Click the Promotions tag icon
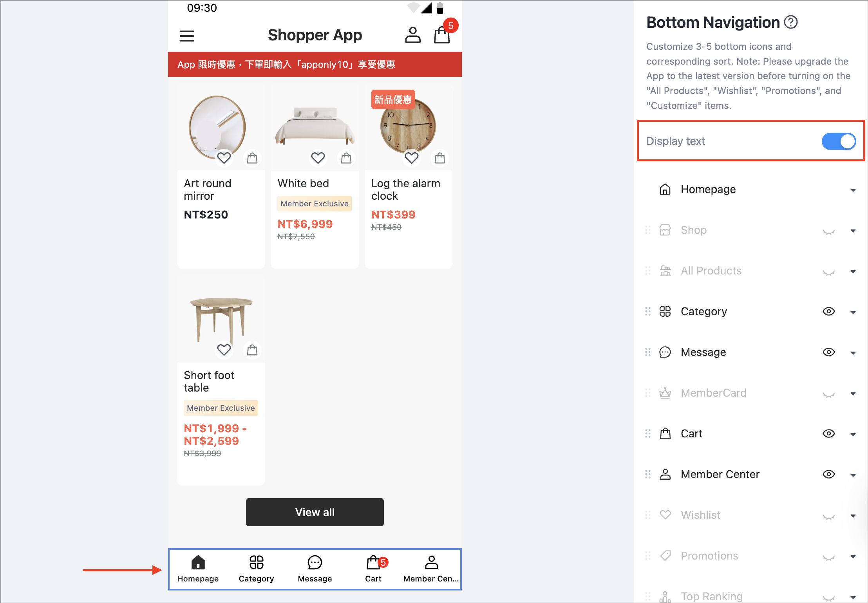The image size is (868, 603). (665, 556)
